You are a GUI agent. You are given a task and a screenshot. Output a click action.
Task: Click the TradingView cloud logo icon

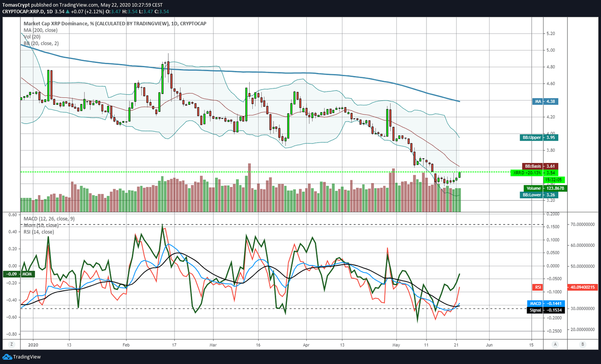(x=7, y=357)
